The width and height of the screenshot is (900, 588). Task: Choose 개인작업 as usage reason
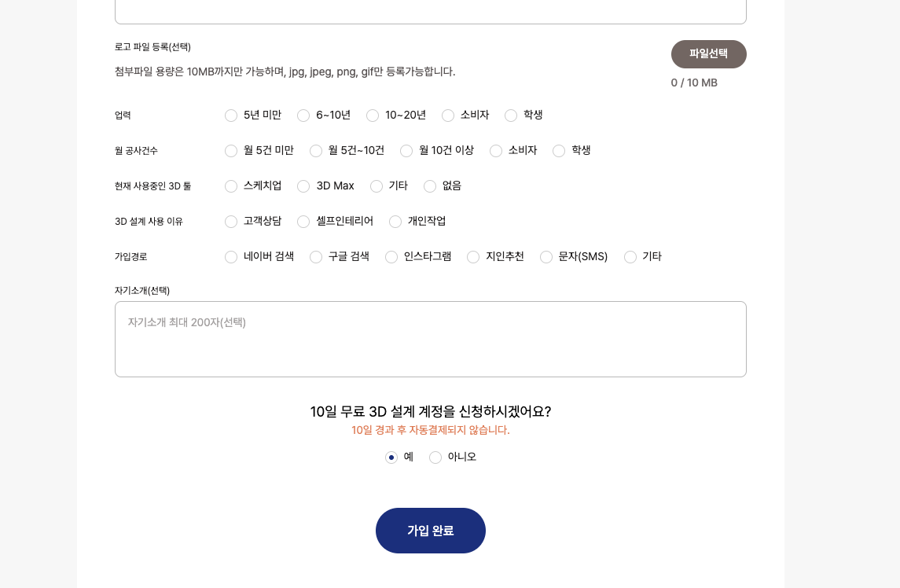(395, 222)
